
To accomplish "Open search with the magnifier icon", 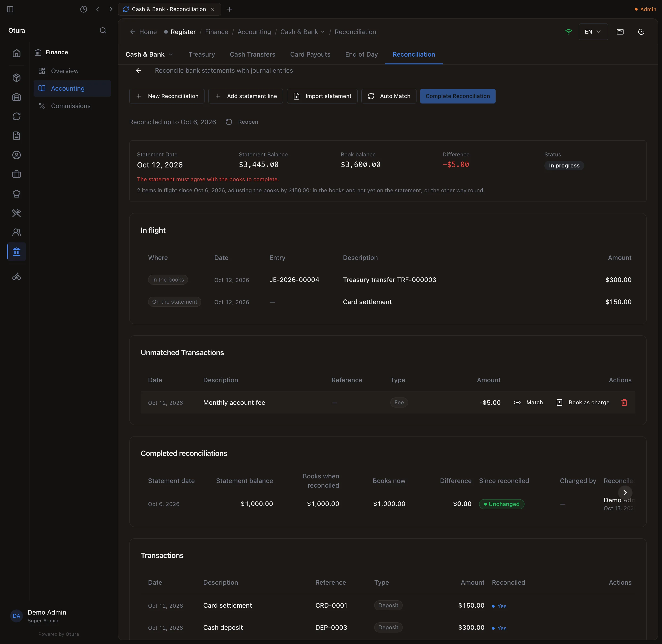I will (x=103, y=30).
